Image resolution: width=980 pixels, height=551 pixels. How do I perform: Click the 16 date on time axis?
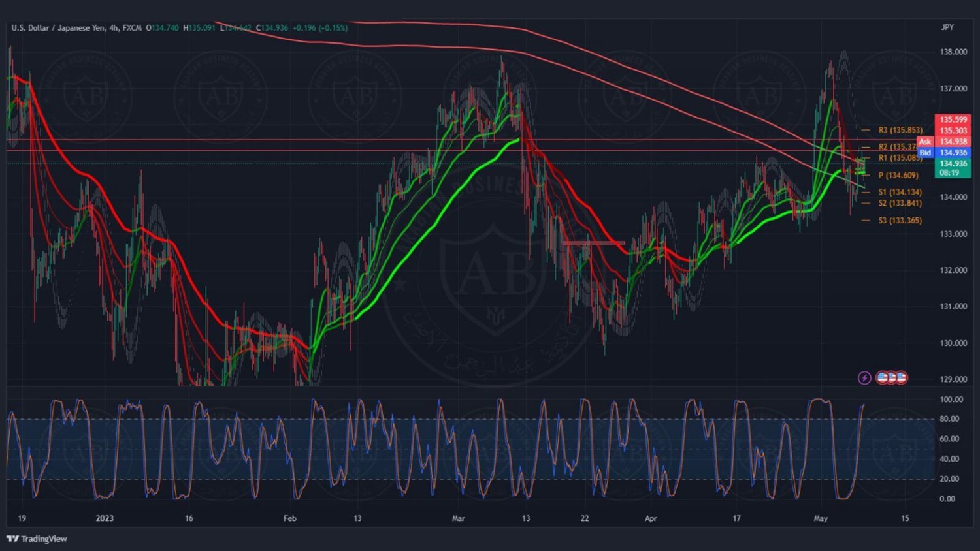click(x=189, y=518)
